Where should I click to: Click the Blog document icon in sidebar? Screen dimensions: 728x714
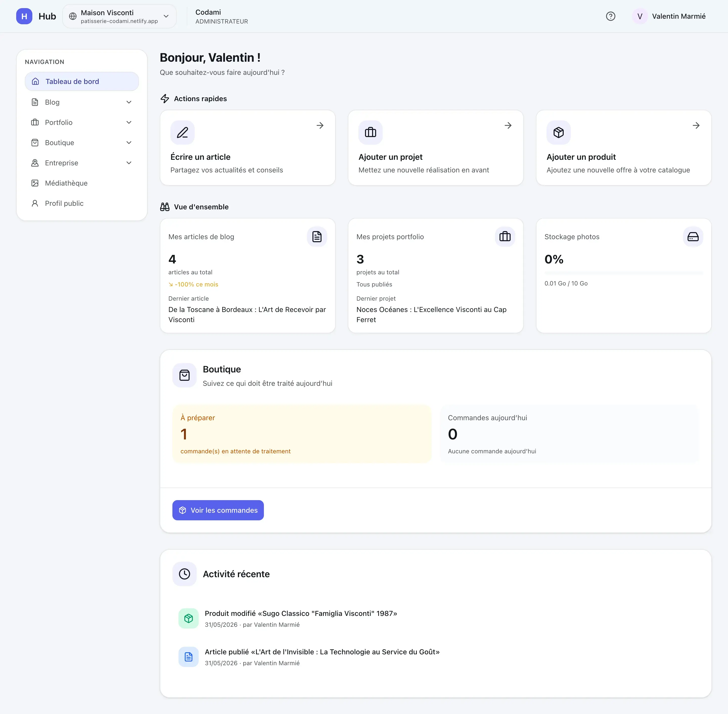[35, 102]
